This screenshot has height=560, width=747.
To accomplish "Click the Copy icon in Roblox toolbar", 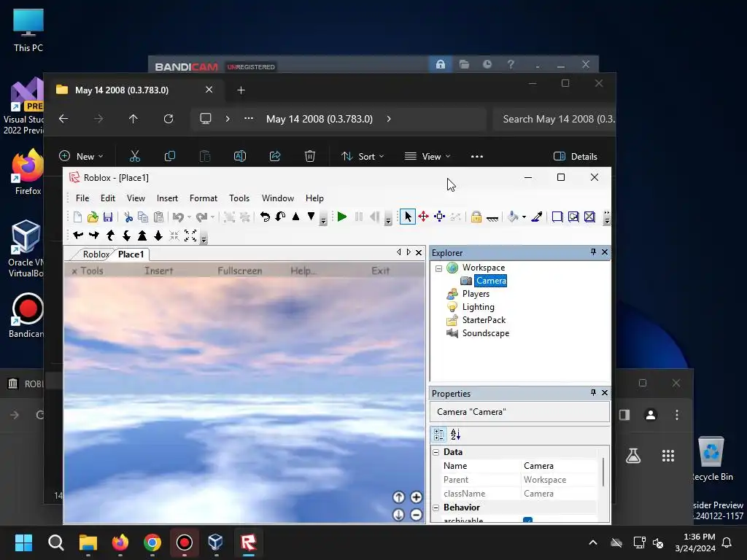I will tap(143, 217).
